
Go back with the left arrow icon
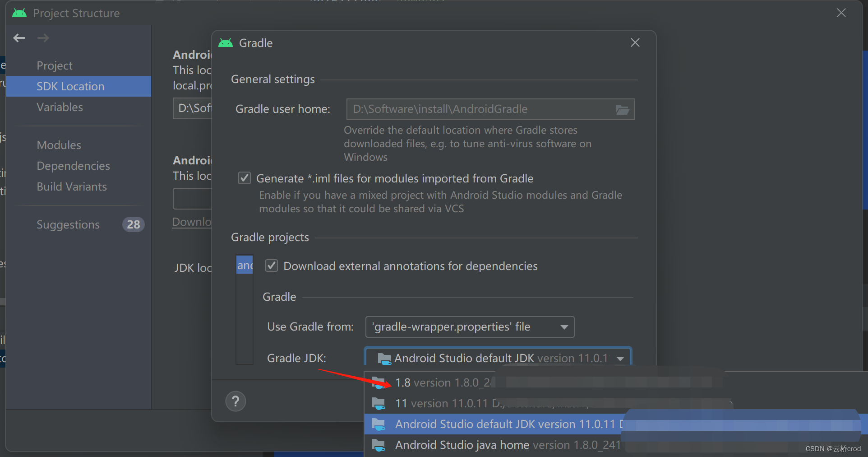pyautogui.click(x=19, y=38)
